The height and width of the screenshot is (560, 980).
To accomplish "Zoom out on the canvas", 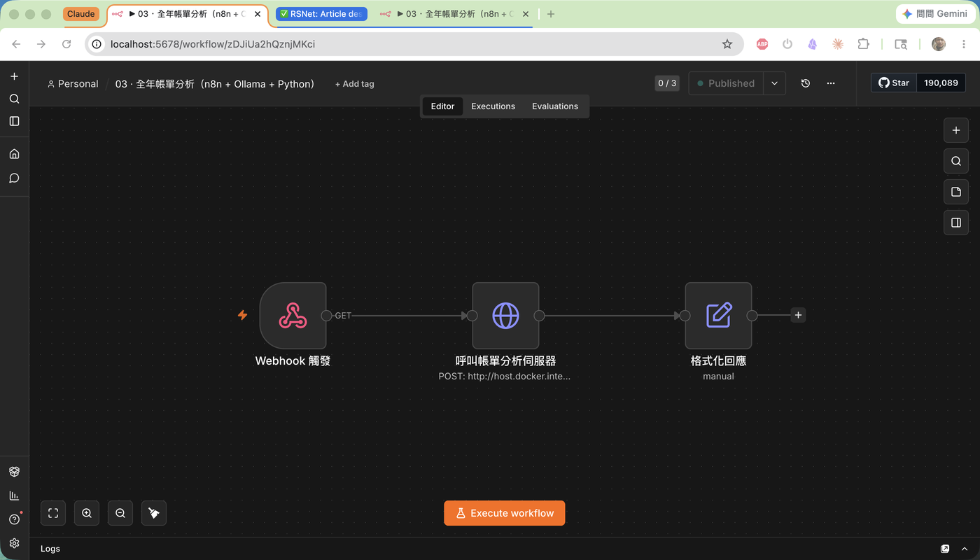I will pos(120,513).
